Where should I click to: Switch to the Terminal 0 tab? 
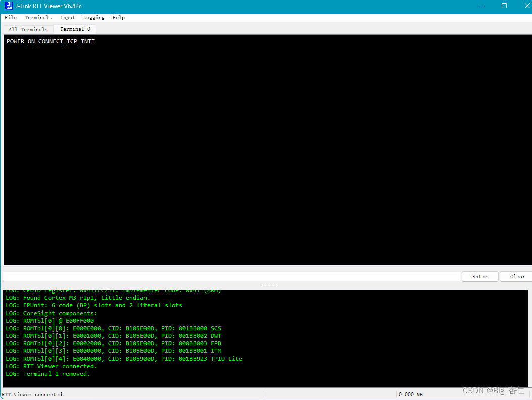click(75, 29)
